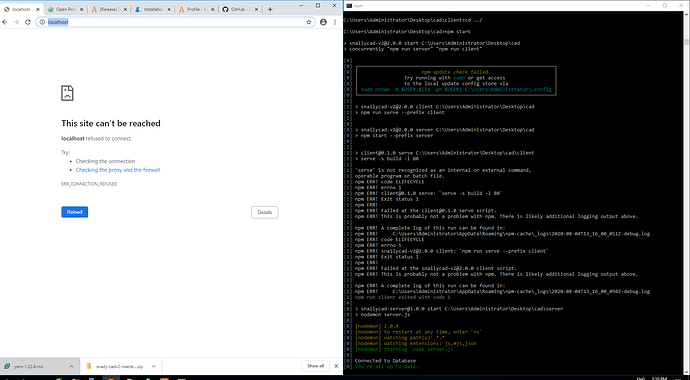Close the [Release] tab

(x=125, y=9)
